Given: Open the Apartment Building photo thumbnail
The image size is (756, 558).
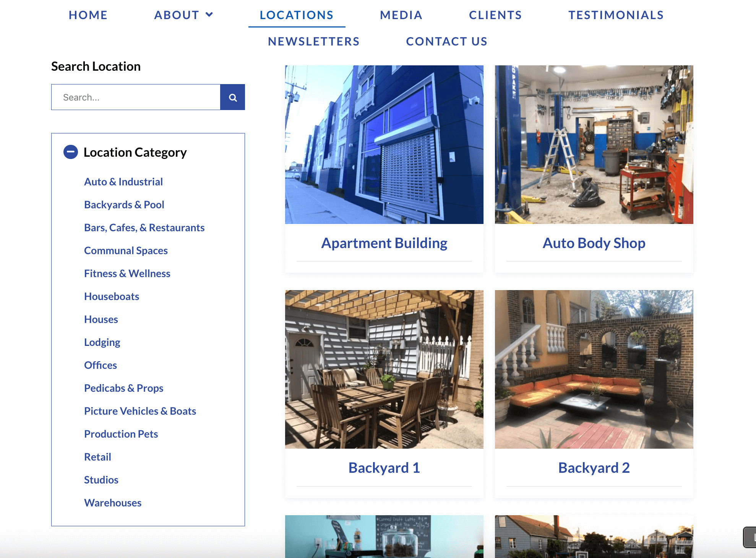Looking at the screenshot, I should click(384, 144).
